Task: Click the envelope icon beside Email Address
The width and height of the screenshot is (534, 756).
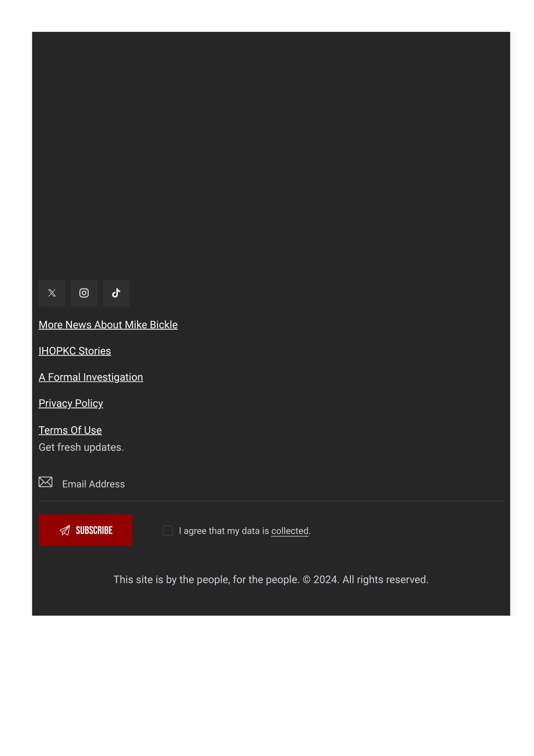Action: pos(46,482)
